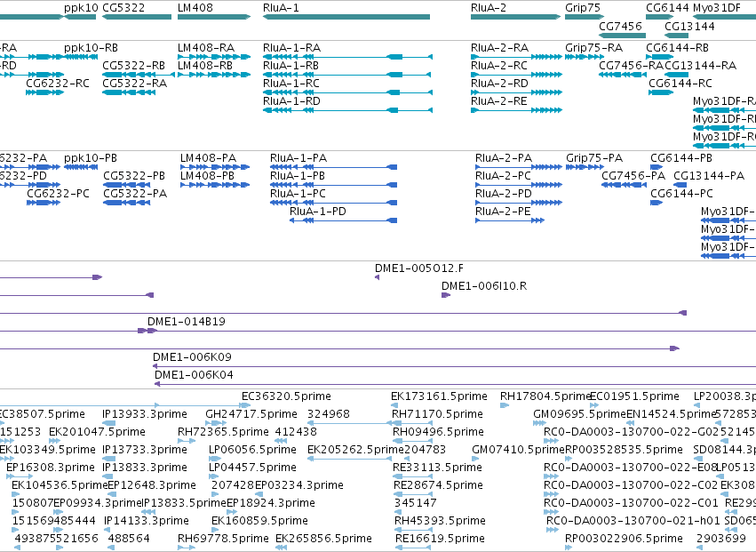Select the LM408 gene bar label
The image size is (756, 552).
point(195,8)
